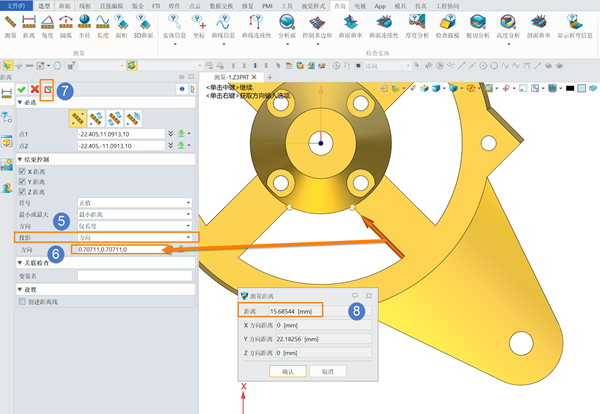Click the 半径 radius measurement icon

(x=84, y=26)
